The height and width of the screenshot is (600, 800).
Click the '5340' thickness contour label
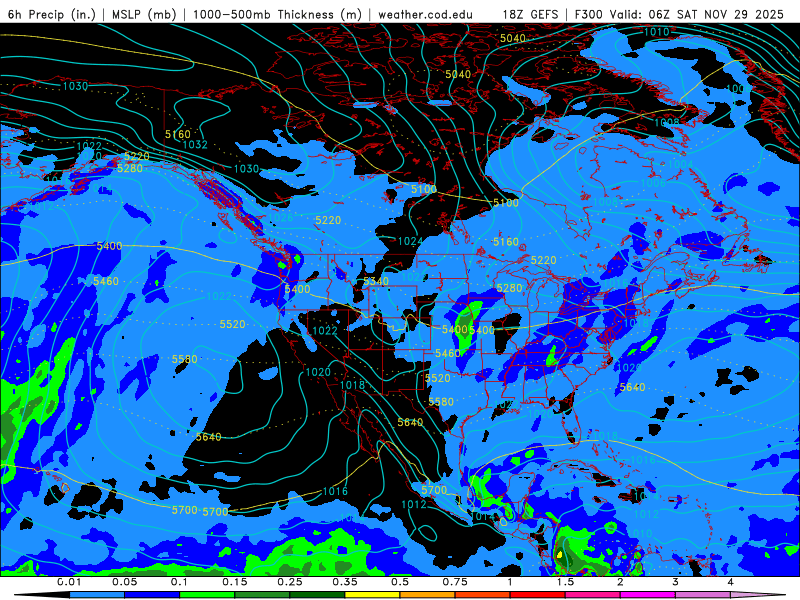[x=376, y=281]
